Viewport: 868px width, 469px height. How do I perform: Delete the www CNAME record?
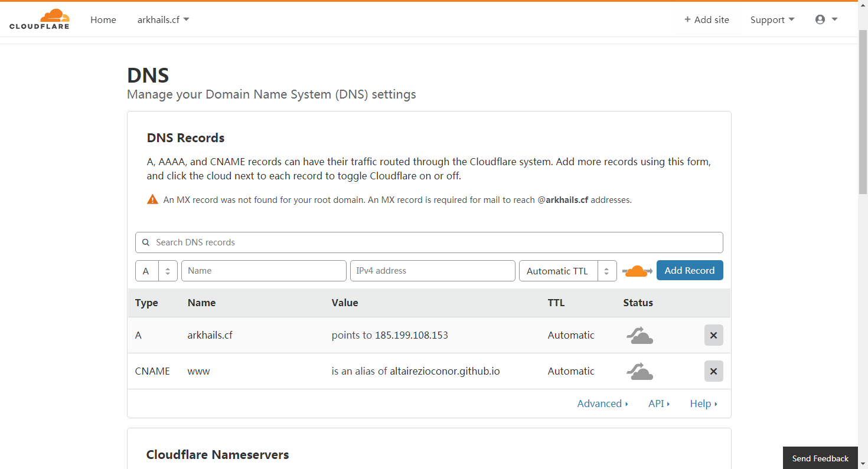(713, 371)
